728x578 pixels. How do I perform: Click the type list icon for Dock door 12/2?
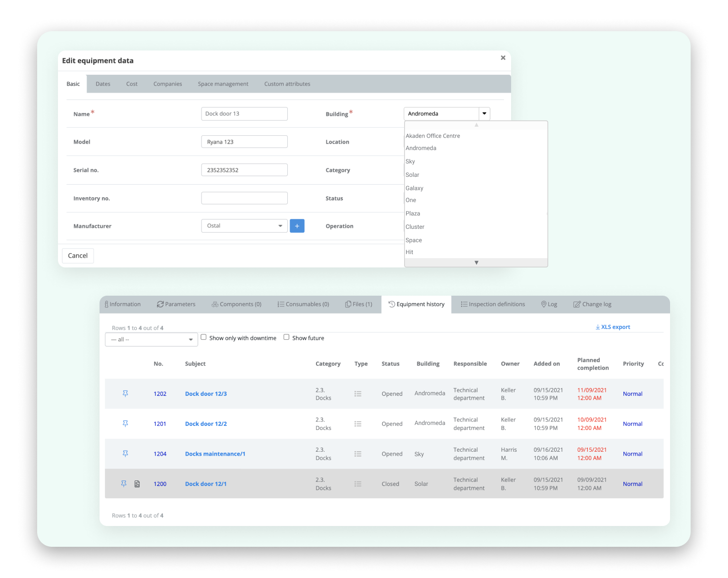pos(358,424)
